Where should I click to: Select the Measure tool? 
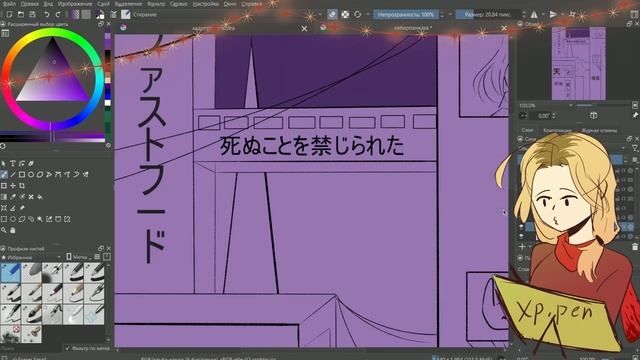click(x=13, y=208)
